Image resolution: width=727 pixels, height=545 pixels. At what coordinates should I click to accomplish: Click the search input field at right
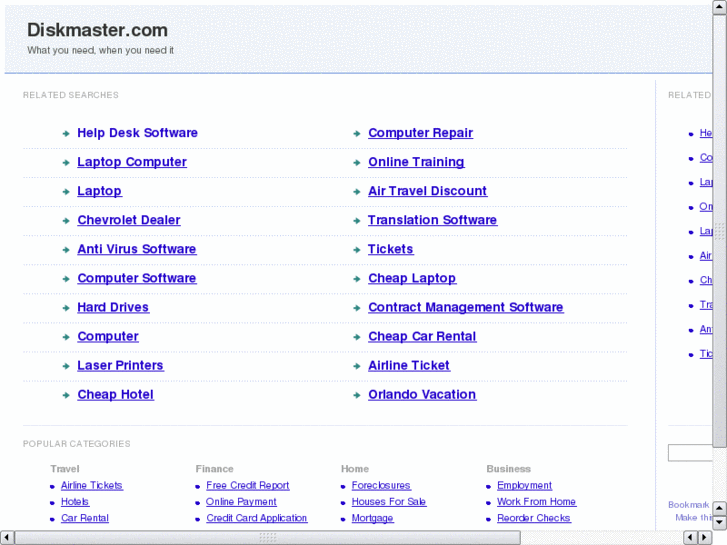click(690, 453)
